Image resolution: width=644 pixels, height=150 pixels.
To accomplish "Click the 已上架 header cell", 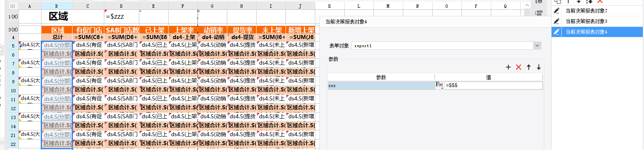I will [x=154, y=30].
